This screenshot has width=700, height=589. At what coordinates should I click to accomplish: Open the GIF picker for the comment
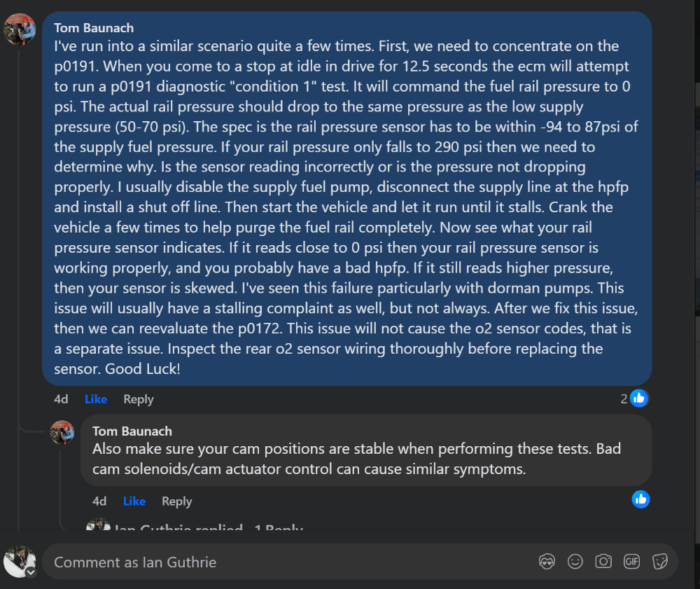[x=631, y=561]
